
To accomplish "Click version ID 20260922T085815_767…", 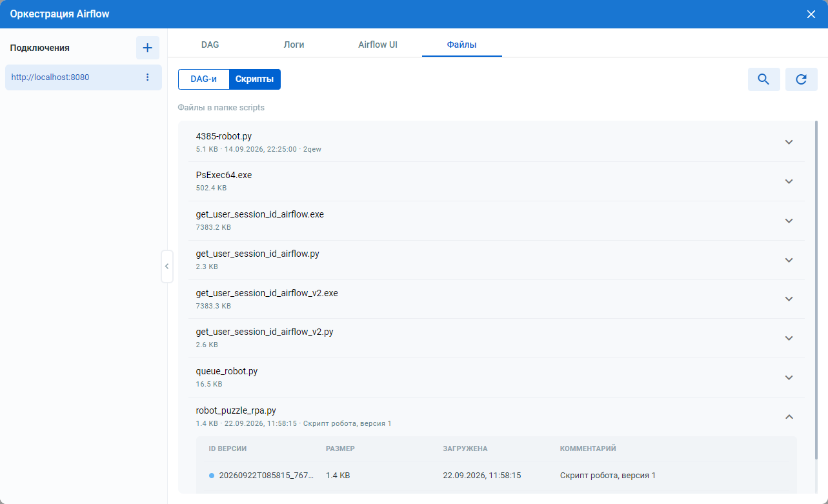I will 267,476.
